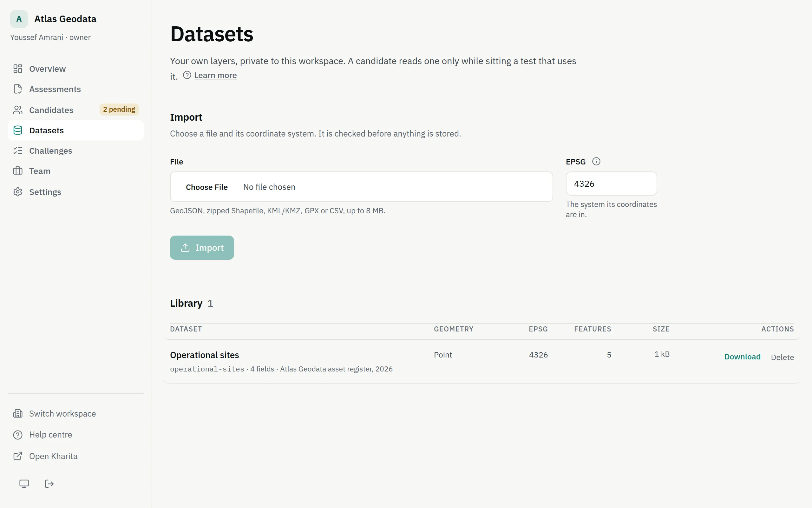Open the Team page

pyautogui.click(x=76, y=171)
